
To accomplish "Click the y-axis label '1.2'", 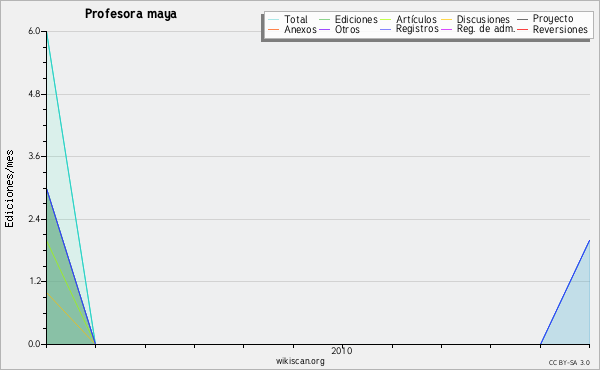I will tap(34, 282).
